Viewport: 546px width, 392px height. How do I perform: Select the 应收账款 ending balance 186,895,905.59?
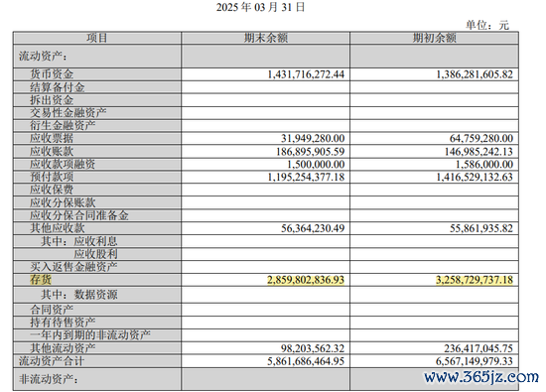point(311,152)
